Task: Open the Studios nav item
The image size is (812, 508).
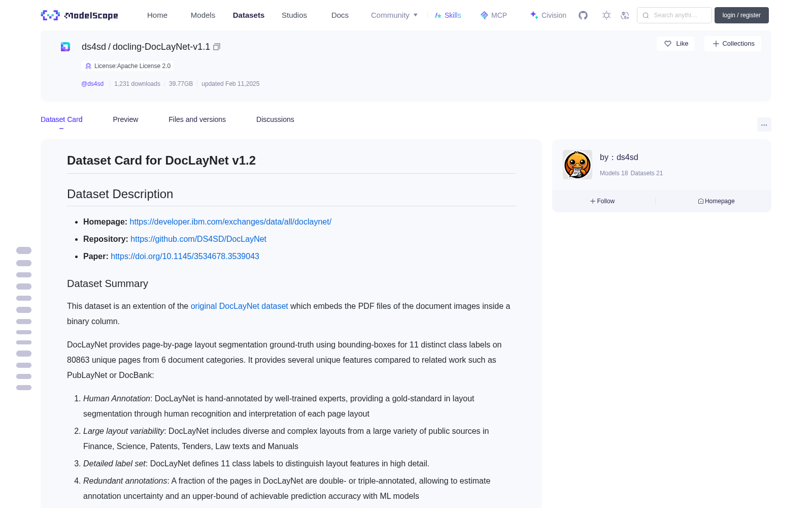Action: click(x=294, y=15)
